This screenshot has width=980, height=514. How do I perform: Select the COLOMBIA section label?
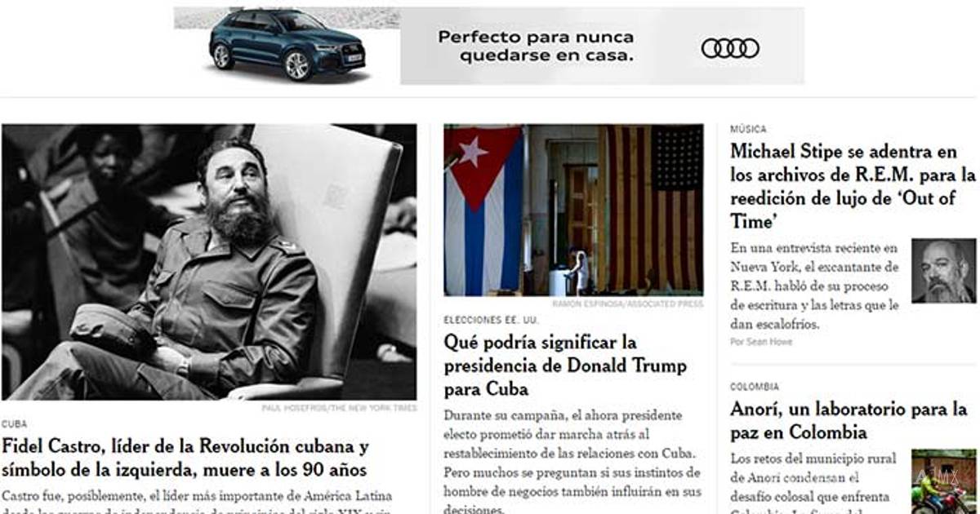tap(755, 387)
